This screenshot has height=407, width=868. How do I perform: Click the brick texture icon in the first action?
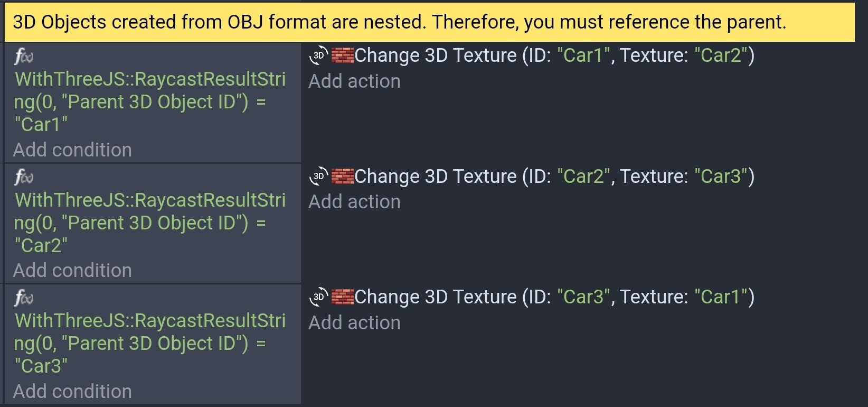click(342, 55)
